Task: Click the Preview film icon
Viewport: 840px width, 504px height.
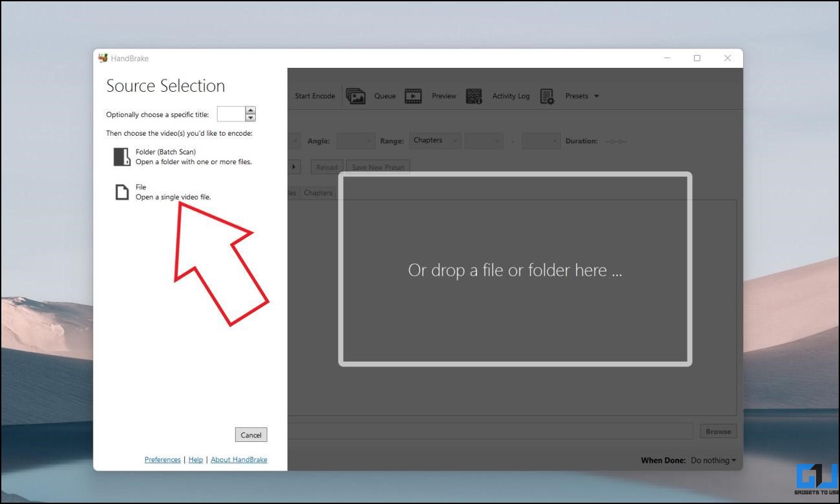Action: point(414,96)
